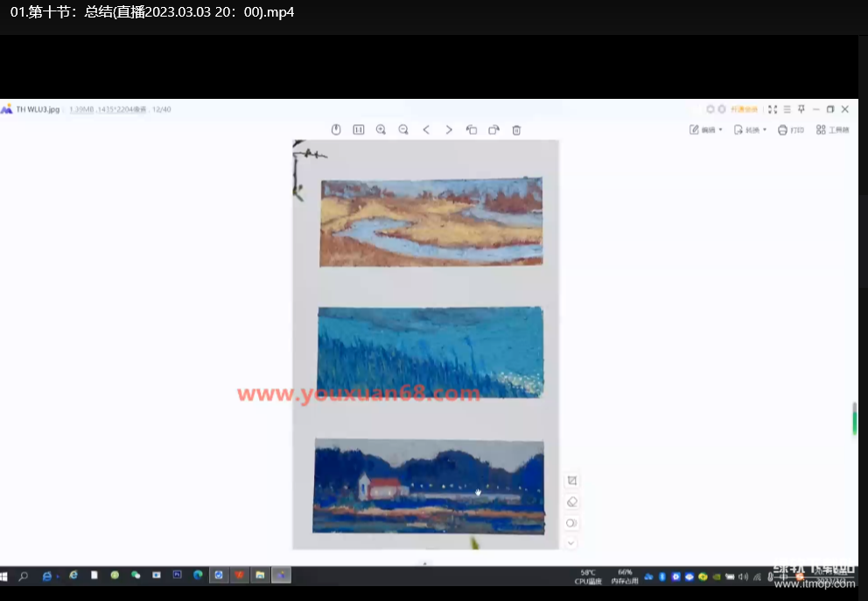Open the hamburger menu in title bar

787,109
